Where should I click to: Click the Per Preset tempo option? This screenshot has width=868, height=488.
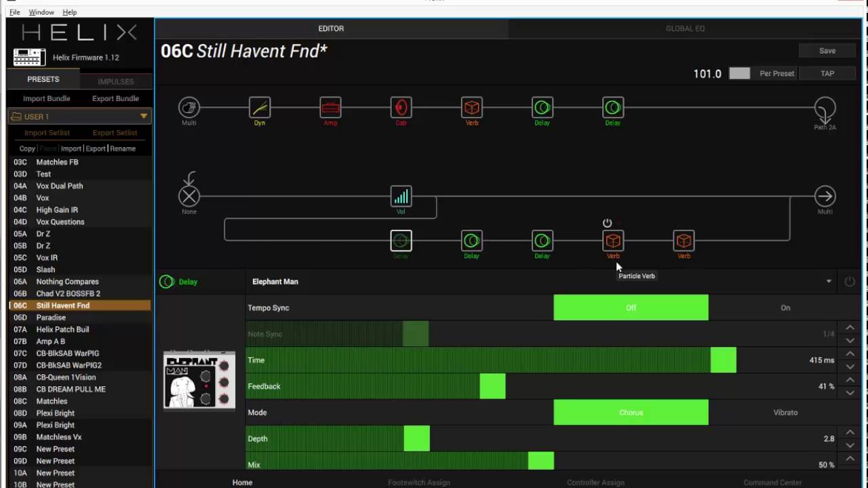point(776,73)
